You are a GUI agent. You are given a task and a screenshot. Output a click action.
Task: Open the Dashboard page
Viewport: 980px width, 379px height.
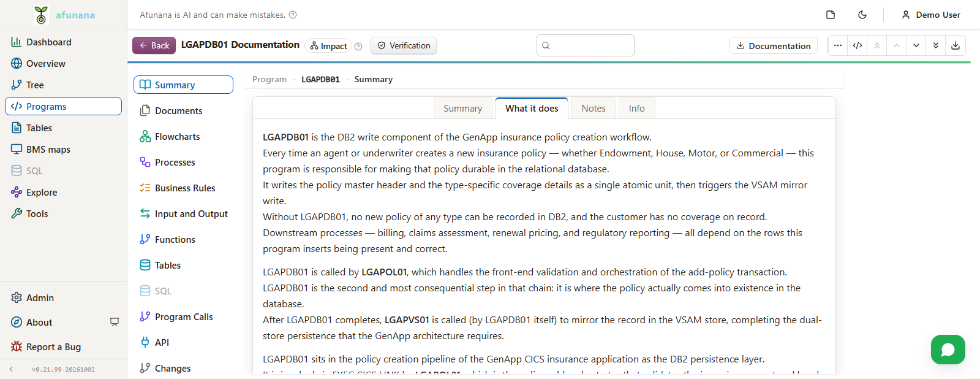63,42
